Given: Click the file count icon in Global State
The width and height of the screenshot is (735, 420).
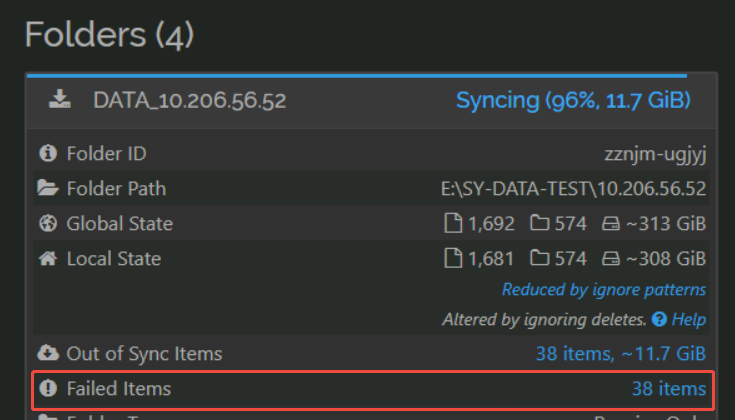Looking at the screenshot, I should coord(453,223).
